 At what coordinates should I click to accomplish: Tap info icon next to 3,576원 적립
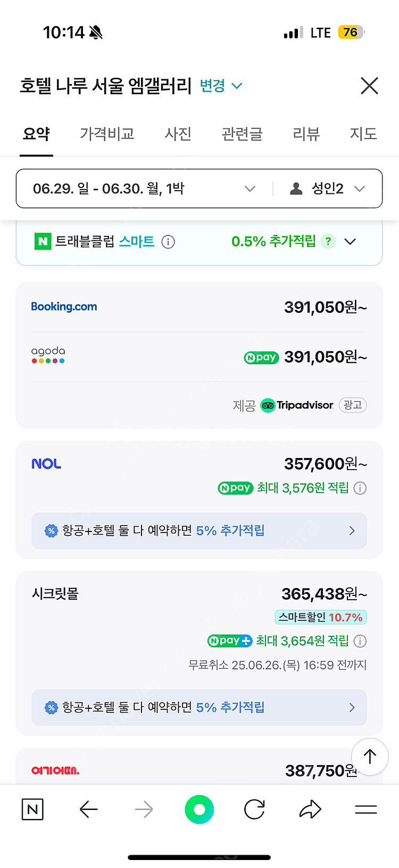click(360, 488)
